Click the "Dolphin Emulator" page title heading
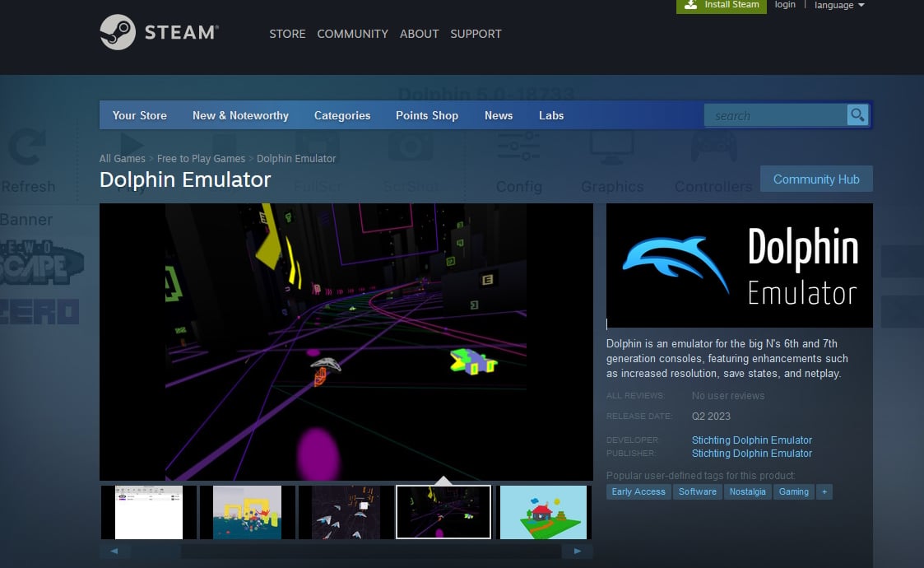 (185, 179)
